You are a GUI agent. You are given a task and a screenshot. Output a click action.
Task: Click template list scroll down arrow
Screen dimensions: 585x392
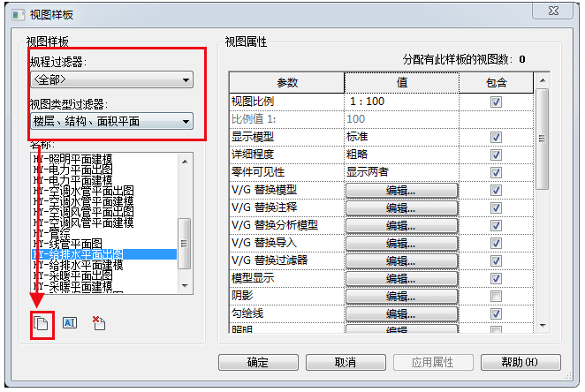coord(185,286)
